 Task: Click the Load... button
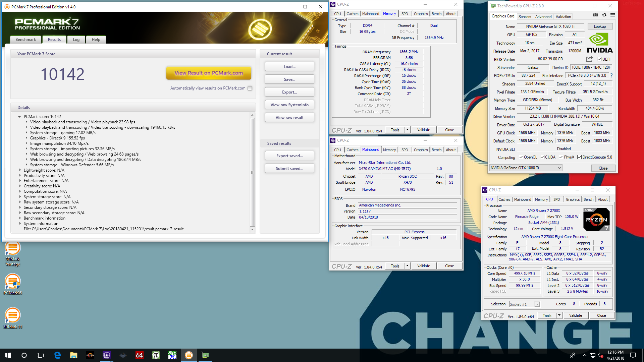pyautogui.click(x=289, y=67)
